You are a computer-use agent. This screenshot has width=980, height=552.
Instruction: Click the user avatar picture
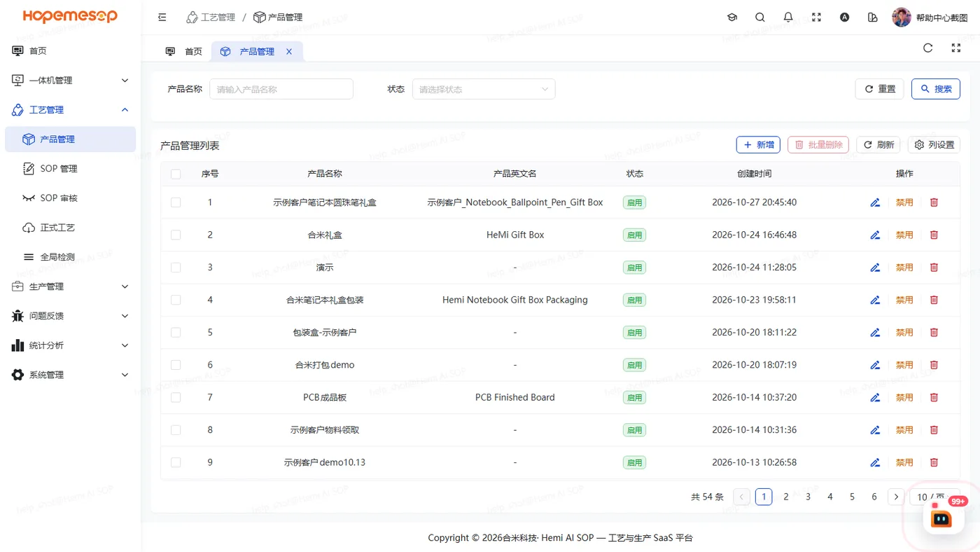click(x=902, y=18)
